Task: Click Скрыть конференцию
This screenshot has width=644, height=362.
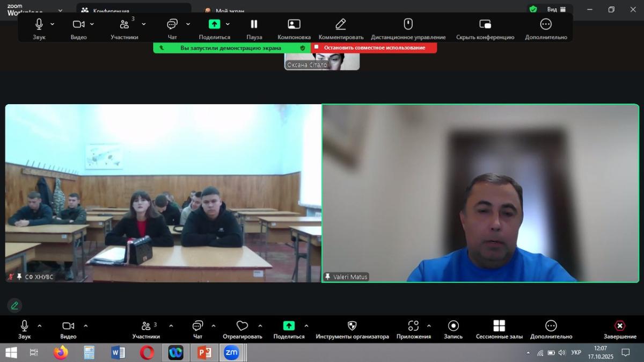Action: coord(485,28)
